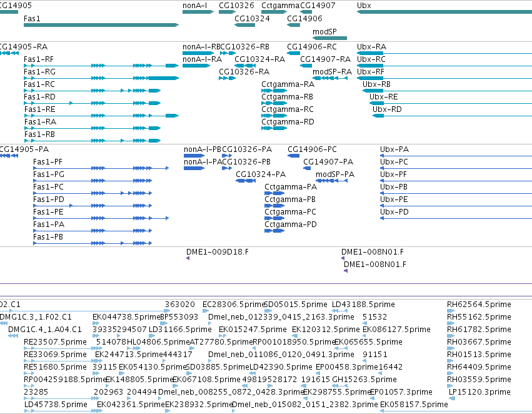
Task: Select the LD43188.5prime EST label
Action: (363, 305)
